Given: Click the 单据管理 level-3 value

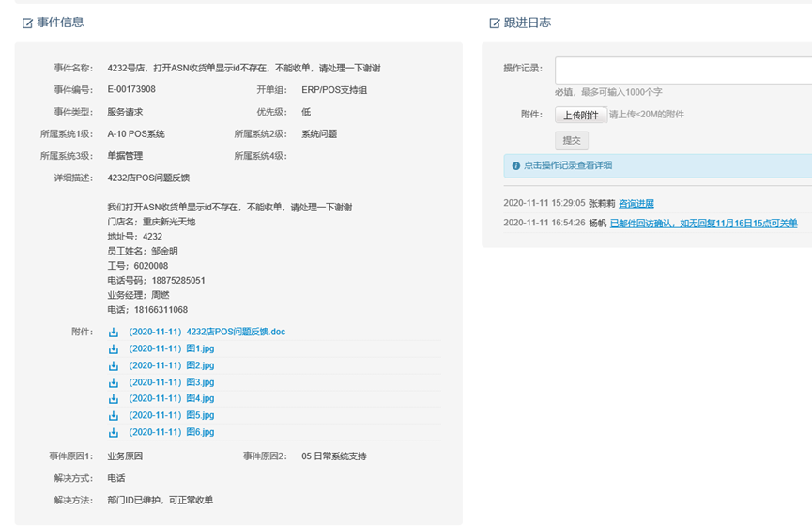Looking at the screenshot, I should 126,156.
